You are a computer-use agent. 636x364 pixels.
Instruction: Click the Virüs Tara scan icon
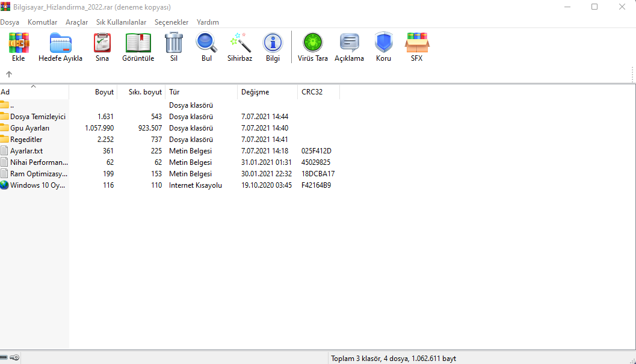(x=313, y=43)
